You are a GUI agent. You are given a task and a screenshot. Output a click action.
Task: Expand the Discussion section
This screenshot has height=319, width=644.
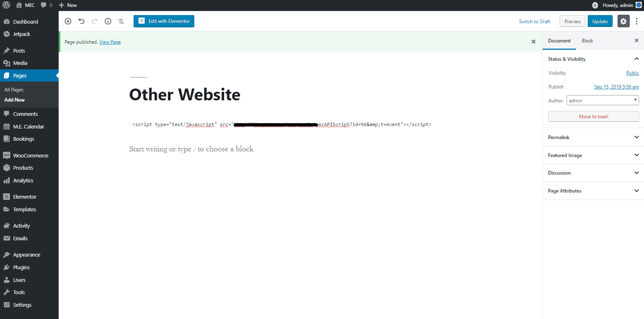point(593,173)
